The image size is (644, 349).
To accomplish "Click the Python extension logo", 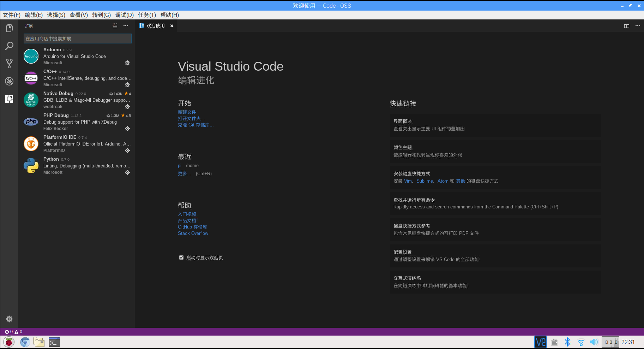I will 31,166.
